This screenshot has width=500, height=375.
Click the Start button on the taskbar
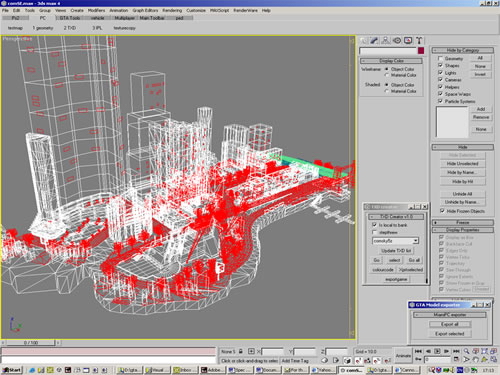coord(12,370)
